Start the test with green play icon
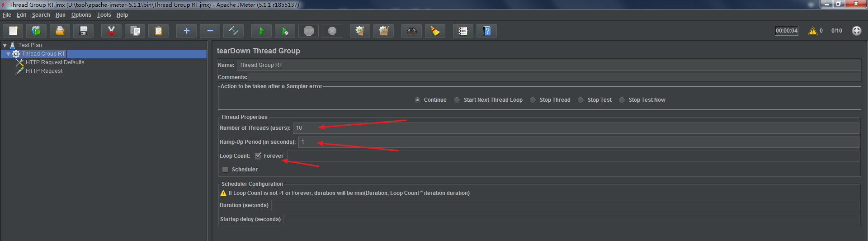The image size is (868, 241). [x=261, y=31]
